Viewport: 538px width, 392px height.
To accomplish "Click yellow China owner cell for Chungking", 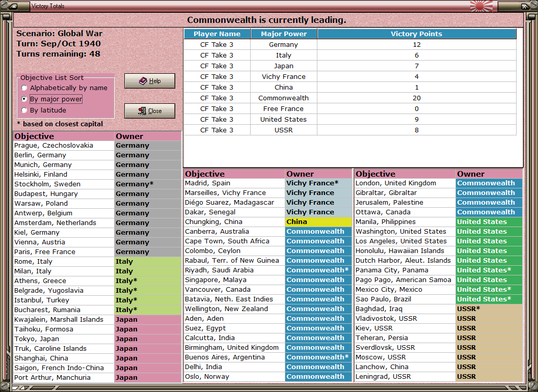I will pyautogui.click(x=318, y=222).
